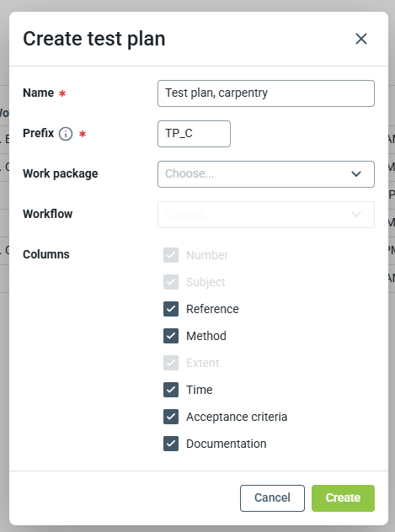Screen dimensions: 395x532
Task: Click the Acceptance criteria label text
Action: (x=237, y=417)
